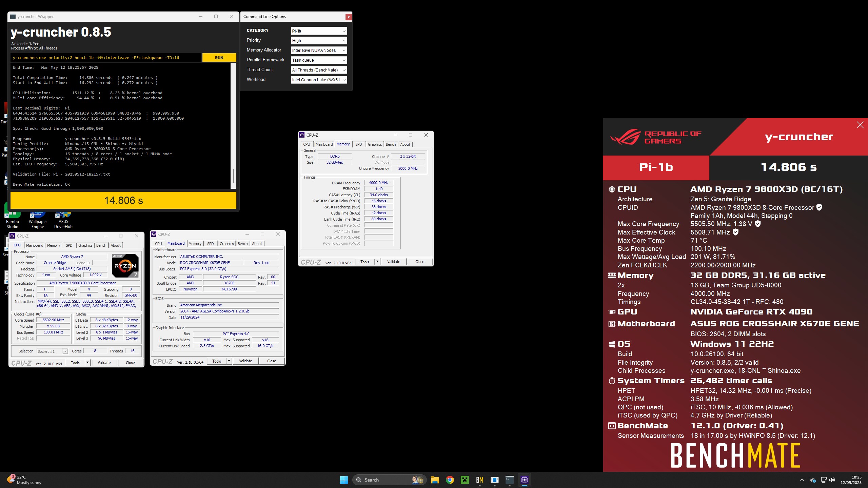Open the Priority dropdown set to High
868x488 pixels.
tap(319, 41)
